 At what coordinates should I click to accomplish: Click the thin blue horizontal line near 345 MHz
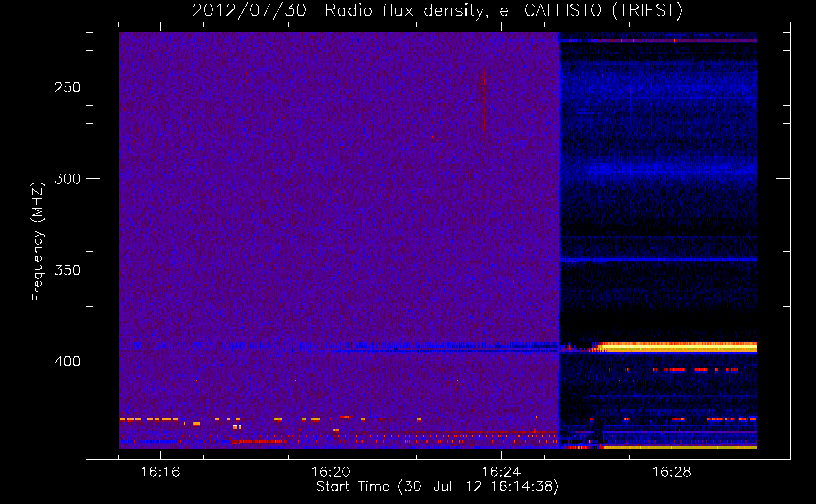[659, 260]
